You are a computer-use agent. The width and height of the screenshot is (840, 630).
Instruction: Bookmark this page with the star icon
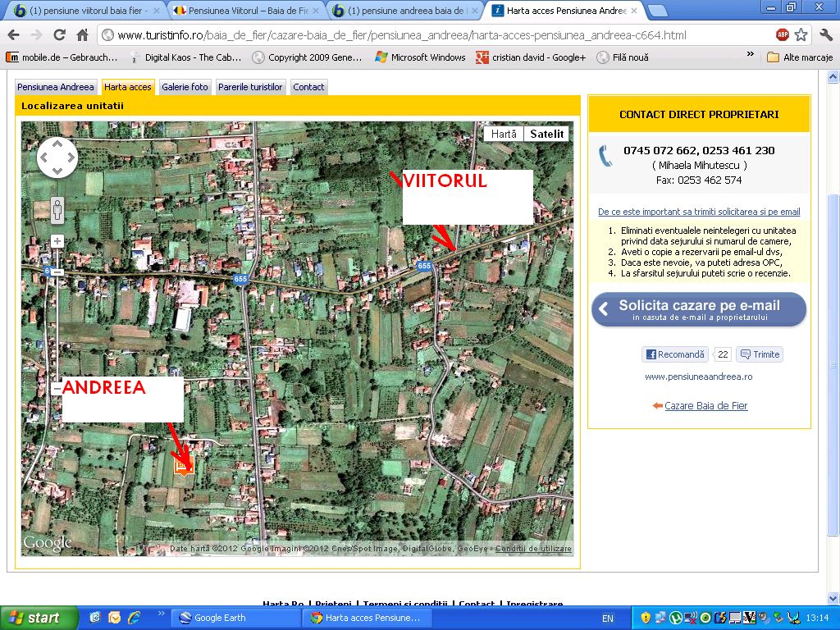801,35
